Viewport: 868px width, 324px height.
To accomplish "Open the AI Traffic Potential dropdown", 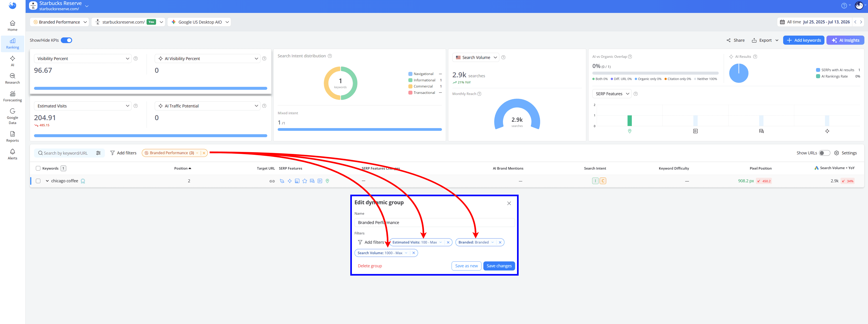I will click(x=208, y=106).
